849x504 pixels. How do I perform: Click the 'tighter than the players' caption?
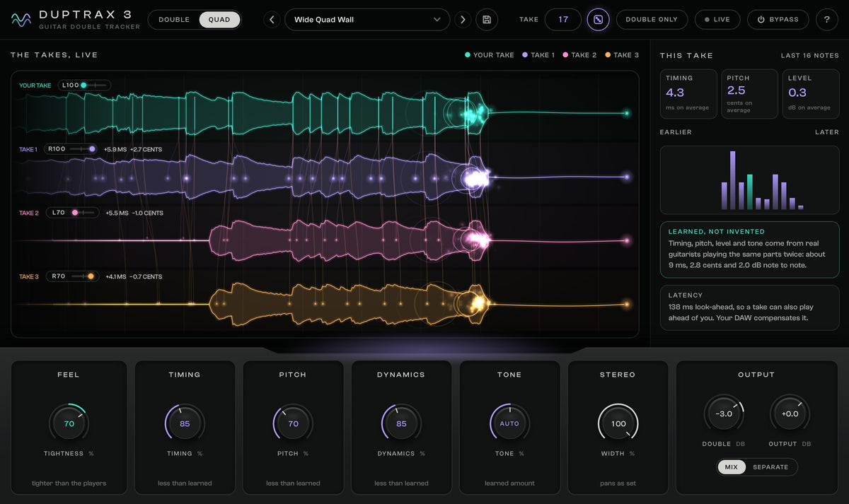coord(69,484)
